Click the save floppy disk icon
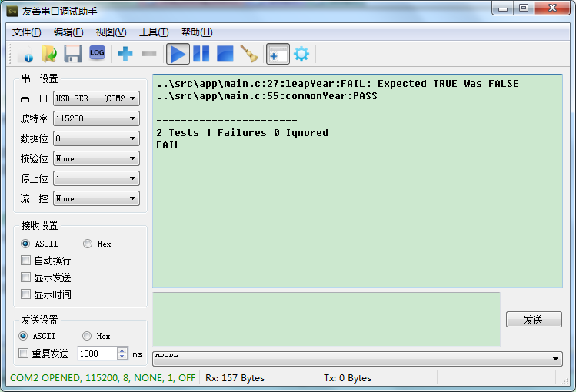576x392 pixels. point(73,54)
